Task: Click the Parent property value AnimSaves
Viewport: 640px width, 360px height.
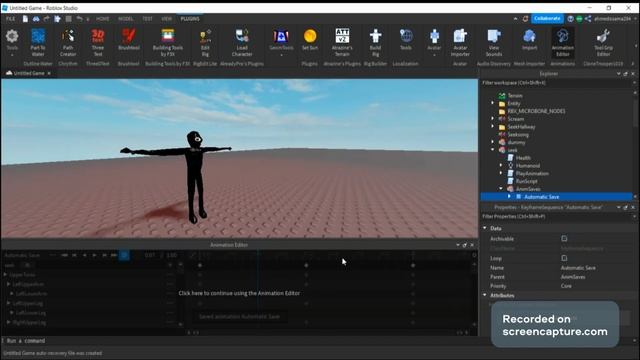Action: 573,277
